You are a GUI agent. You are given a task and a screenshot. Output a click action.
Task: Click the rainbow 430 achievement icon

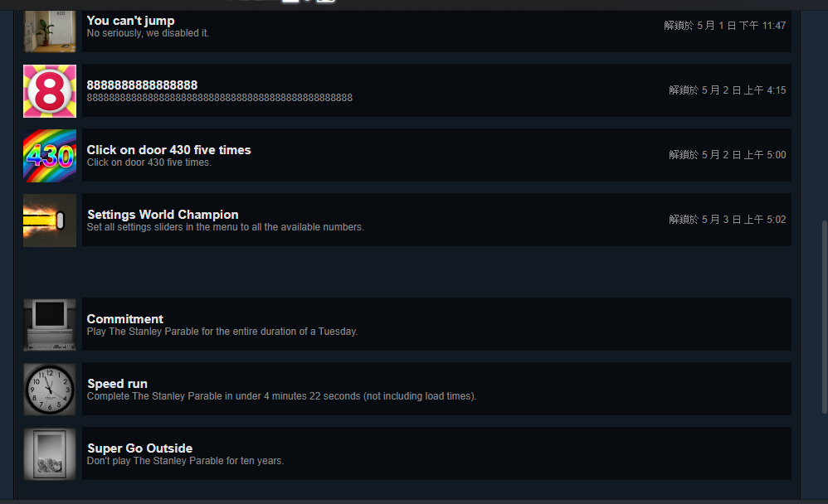(50, 156)
